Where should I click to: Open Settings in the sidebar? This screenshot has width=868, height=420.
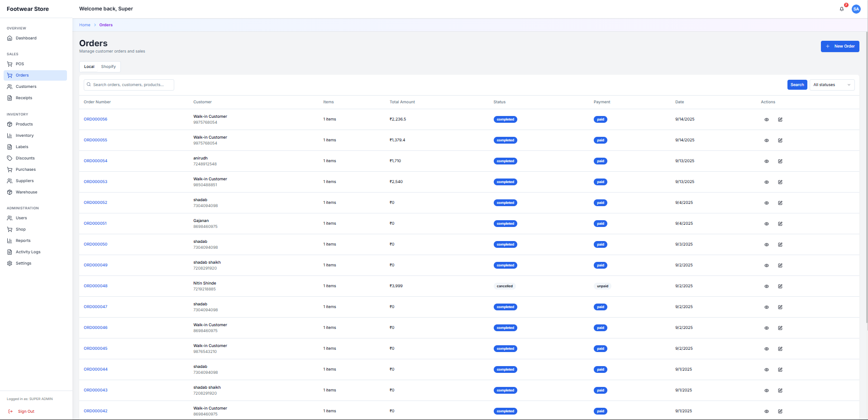(x=35, y=263)
